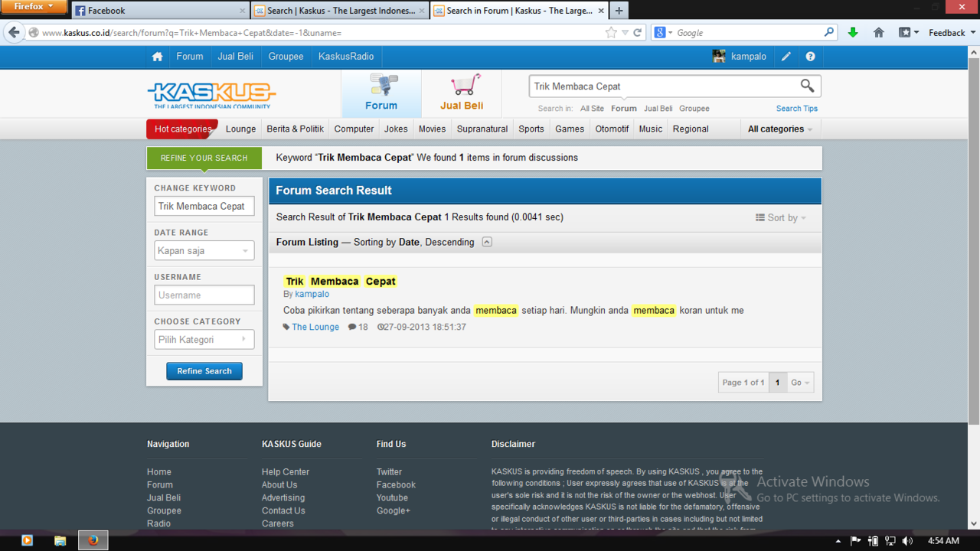The image size is (980, 551).
Task: Open the Feedback dropdown
Action: [x=952, y=33]
